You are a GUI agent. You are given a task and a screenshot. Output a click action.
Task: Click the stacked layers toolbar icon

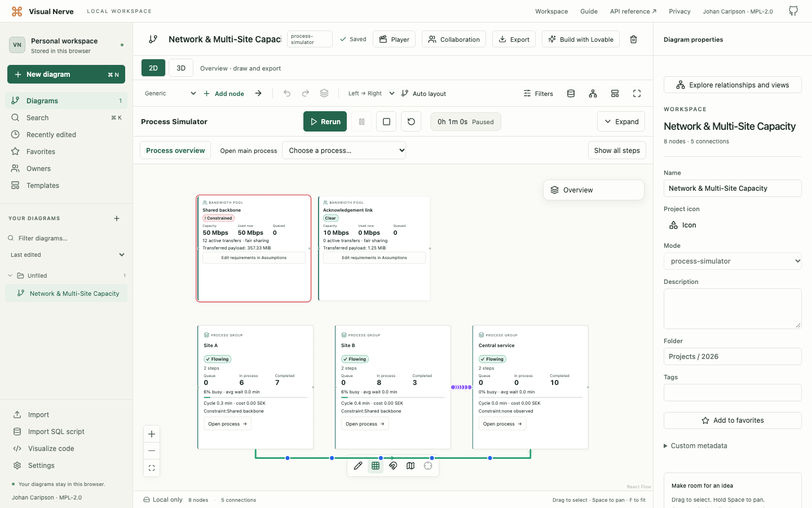(324, 94)
